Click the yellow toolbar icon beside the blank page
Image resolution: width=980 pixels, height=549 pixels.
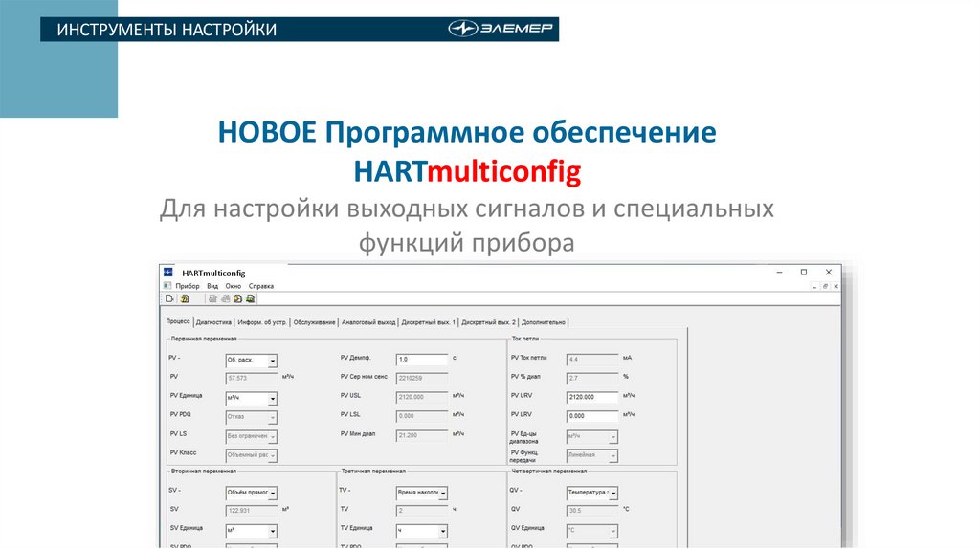(185, 298)
